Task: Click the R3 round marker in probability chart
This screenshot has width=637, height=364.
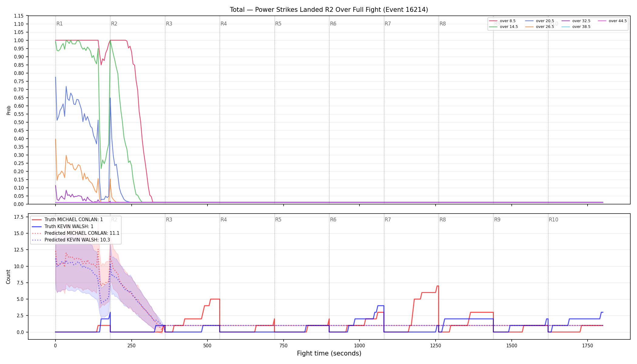Action: (x=169, y=24)
